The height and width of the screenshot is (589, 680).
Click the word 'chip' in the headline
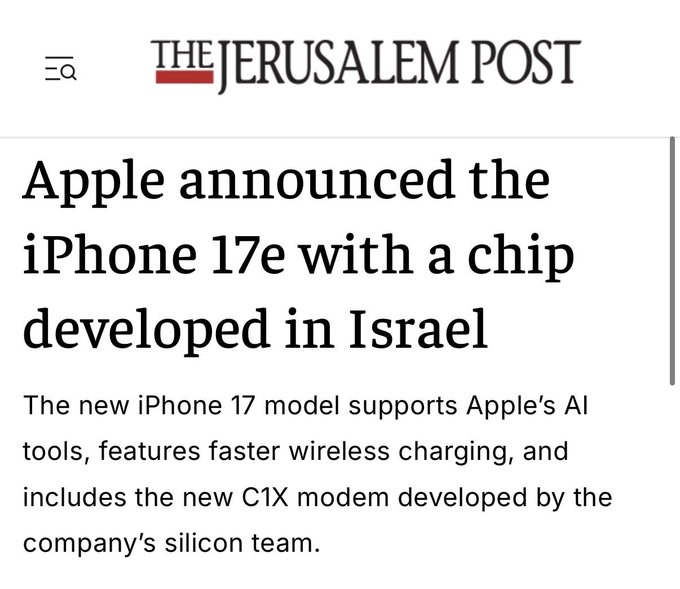point(521,258)
